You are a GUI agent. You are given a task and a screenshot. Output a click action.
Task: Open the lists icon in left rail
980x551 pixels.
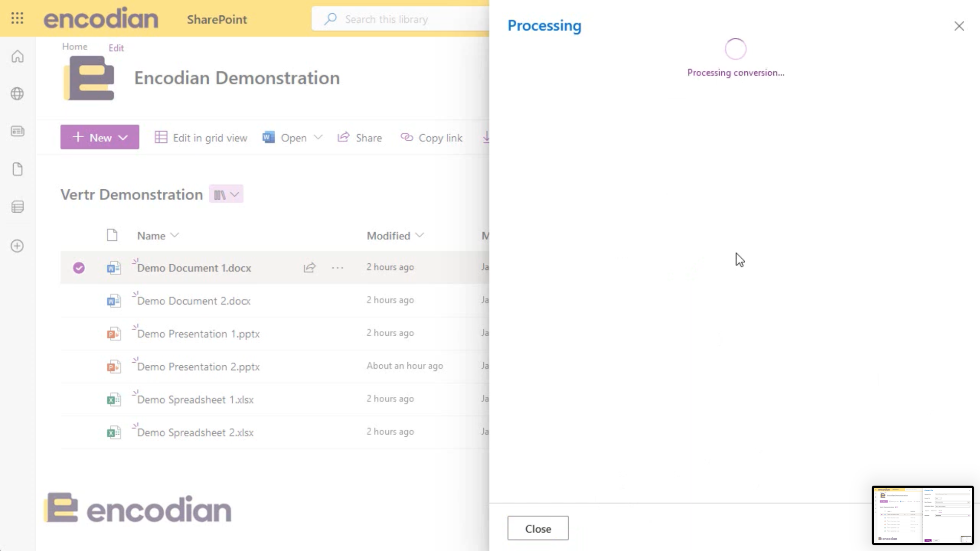click(x=17, y=207)
